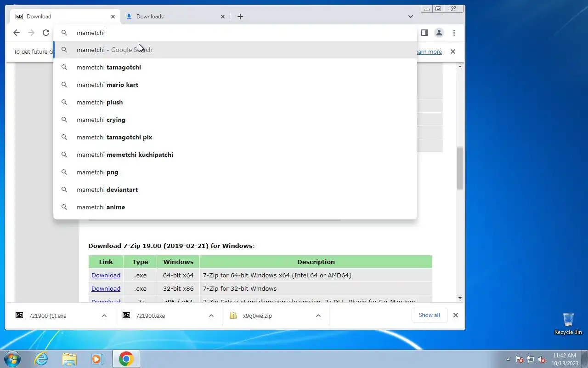Choose suggestion 'mametchi memetchi kuchipatchi'
The width and height of the screenshot is (588, 368).
(x=235, y=155)
